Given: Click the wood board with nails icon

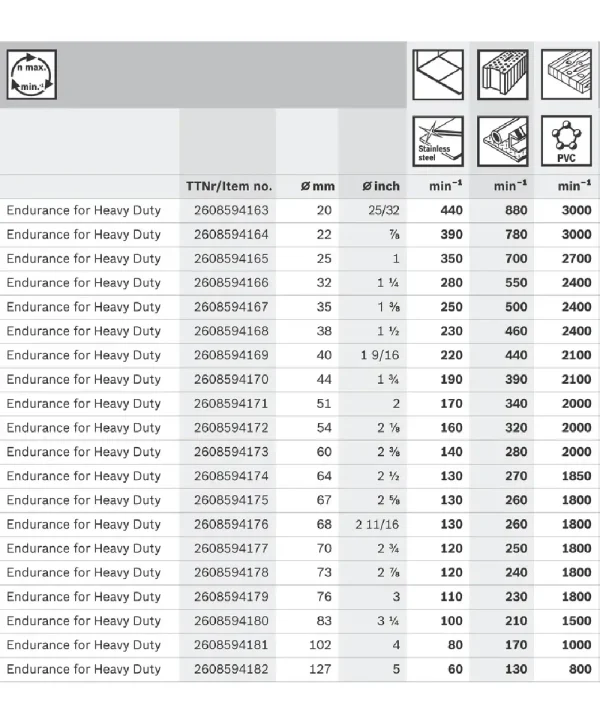Looking at the screenshot, I should click(566, 74).
